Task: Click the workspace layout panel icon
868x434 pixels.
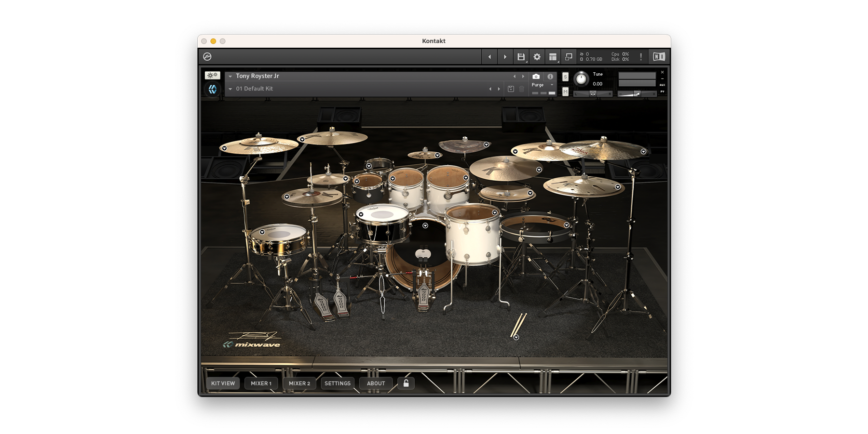Action: [553, 57]
